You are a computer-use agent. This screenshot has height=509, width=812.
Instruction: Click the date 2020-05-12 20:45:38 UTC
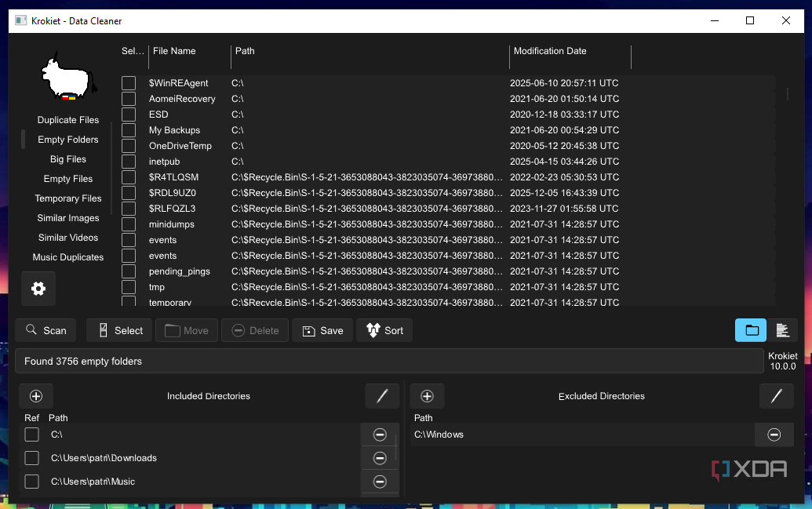pyautogui.click(x=564, y=146)
